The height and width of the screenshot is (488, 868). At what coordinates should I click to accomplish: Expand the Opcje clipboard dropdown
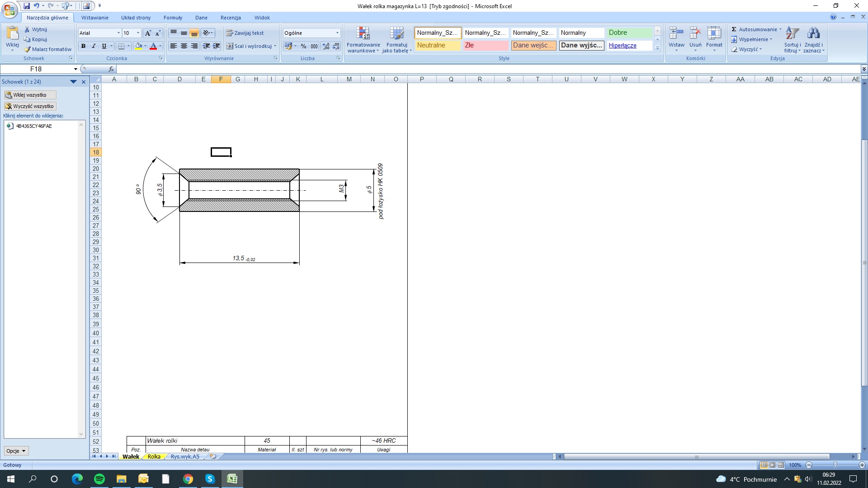coord(17,451)
